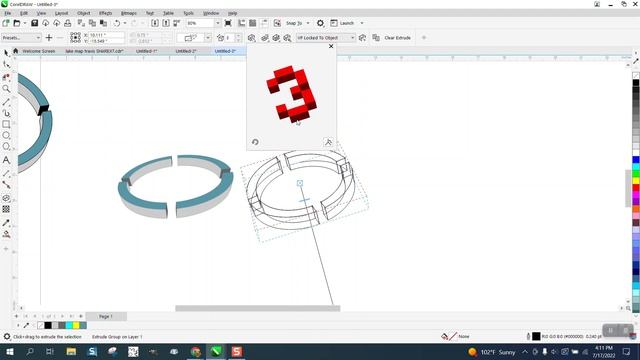Open Google Chrome from the taskbar
Image resolution: width=640 pixels, height=360 pixels.
click(x=196, y=351)
